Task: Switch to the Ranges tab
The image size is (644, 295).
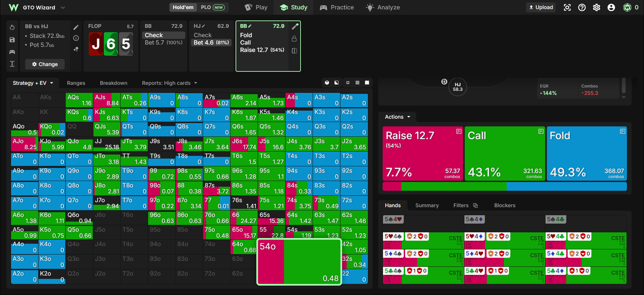Action: [76, 83]
